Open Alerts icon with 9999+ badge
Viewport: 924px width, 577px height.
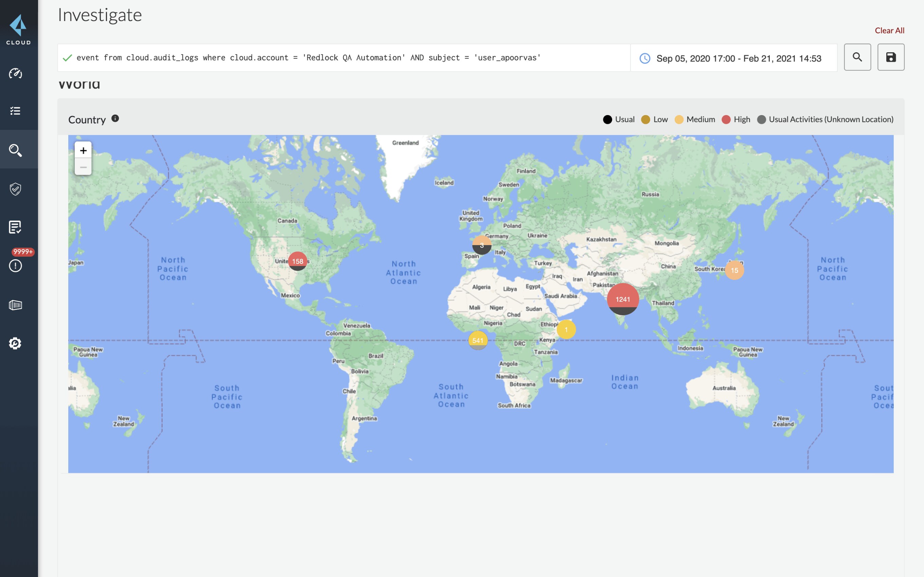coord(15,265)
